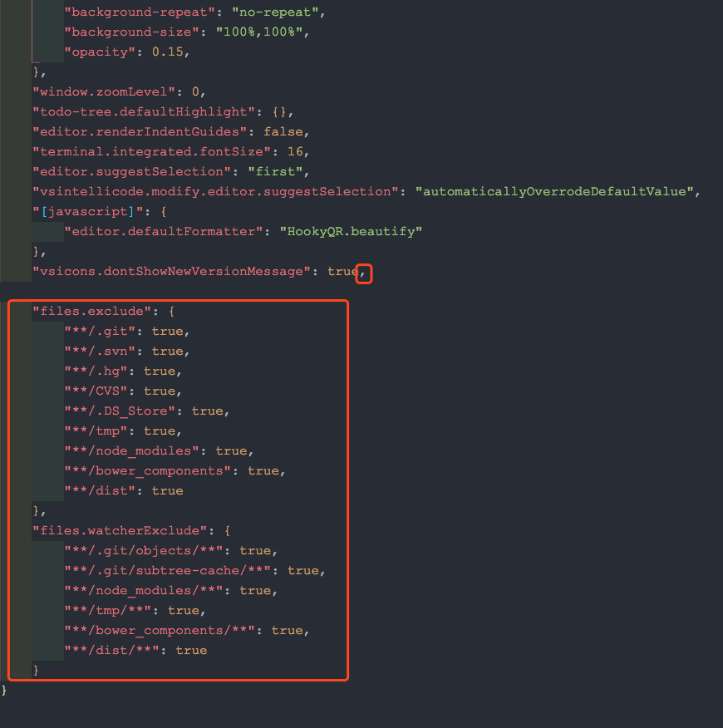Click the "**/.git" exclude pattern
Viewport: 723px width, 728px height.
[x=100, y=331]
